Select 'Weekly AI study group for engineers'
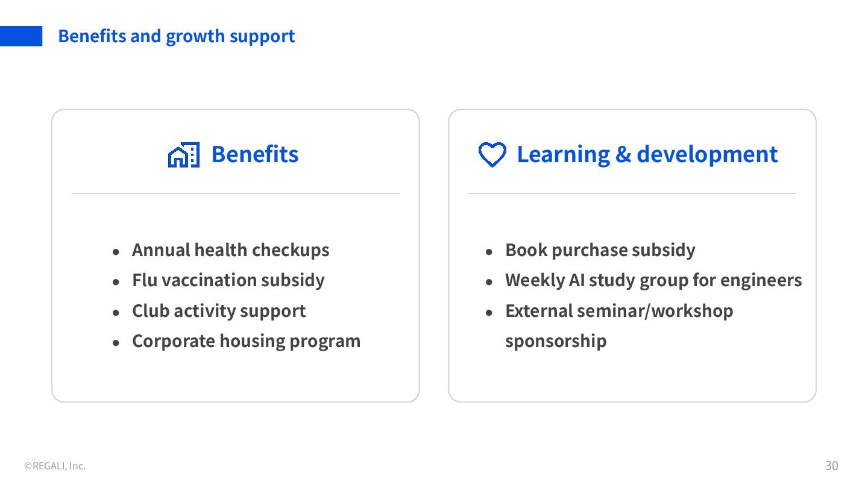 [653, 280]
